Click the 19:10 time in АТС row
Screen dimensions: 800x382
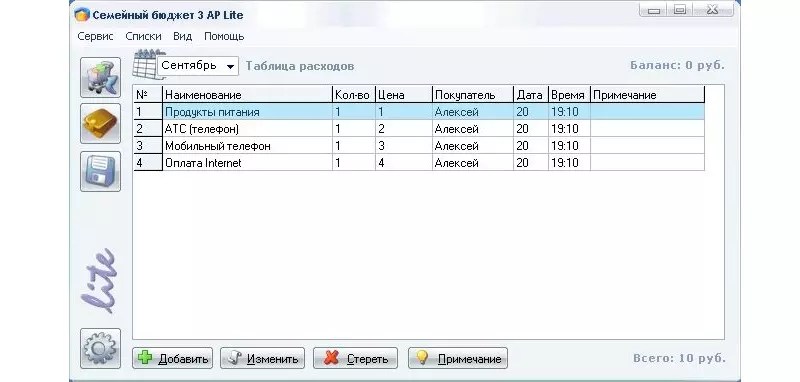click(569, 129)
